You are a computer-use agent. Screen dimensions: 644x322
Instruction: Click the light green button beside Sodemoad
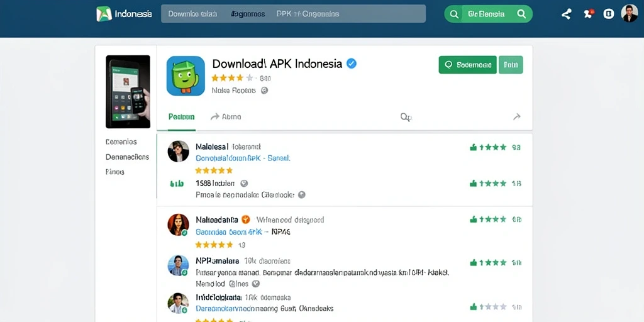coord(511,65)
